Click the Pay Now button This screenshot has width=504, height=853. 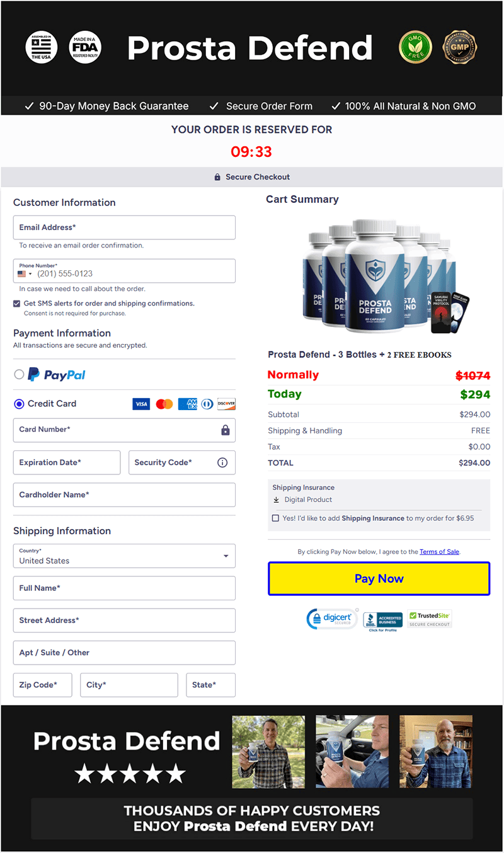(379, 578)
